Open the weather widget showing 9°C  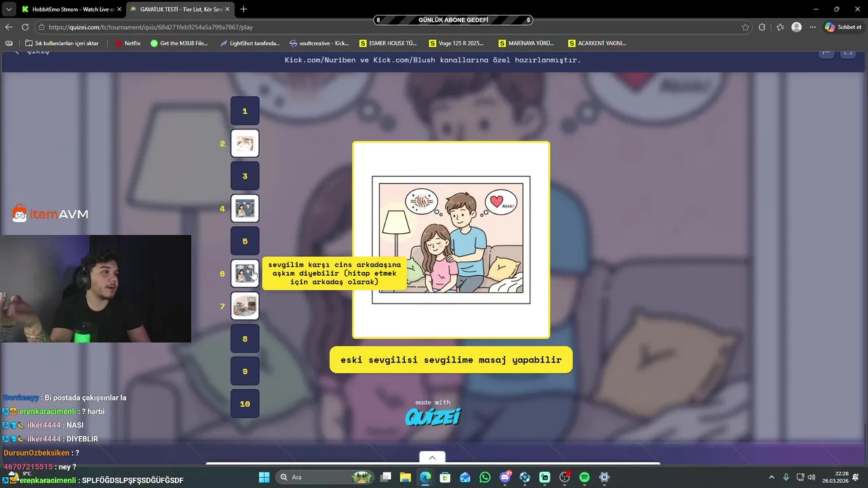point(19,477)
